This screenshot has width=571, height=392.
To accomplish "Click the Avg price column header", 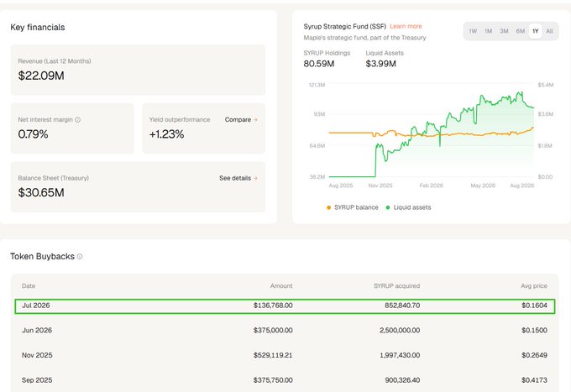I will (534, 286).
